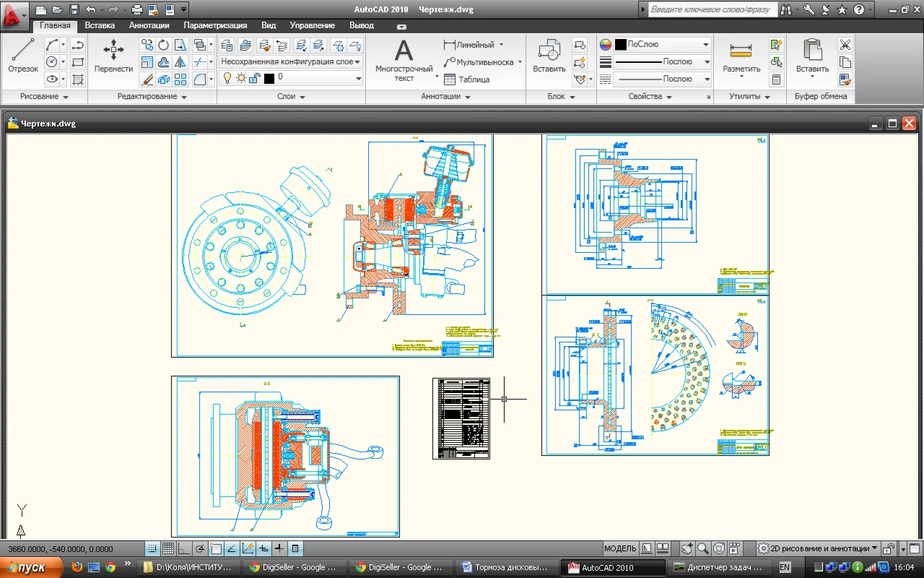Open the Параметризация ribbon tab
This screenshot has width=924, height=578.
click(x=215, y=25)
